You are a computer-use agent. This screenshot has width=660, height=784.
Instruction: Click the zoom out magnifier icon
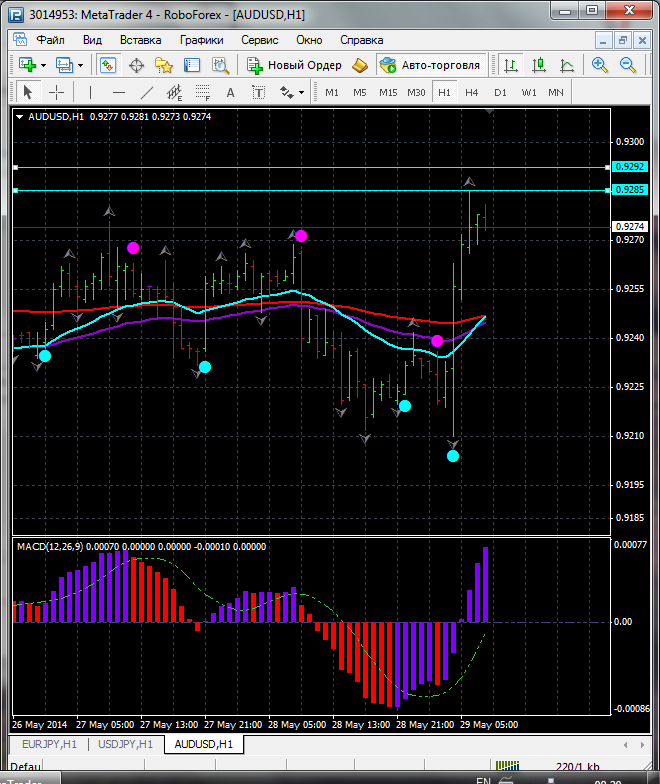coord(629,65)
